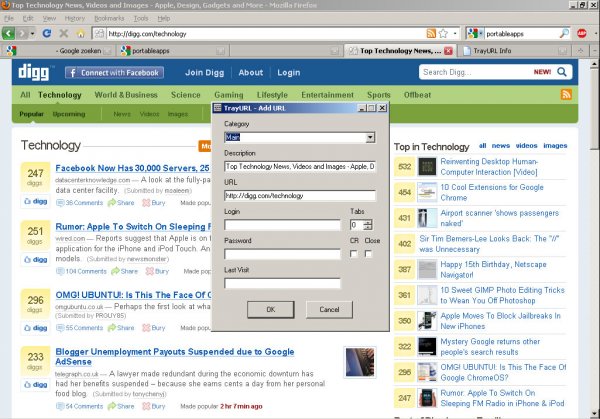Click the orange RSS icon on Digg category bar
Image resolution: width=600 pixels, height=419 pixels.
[x=566, y=94]
